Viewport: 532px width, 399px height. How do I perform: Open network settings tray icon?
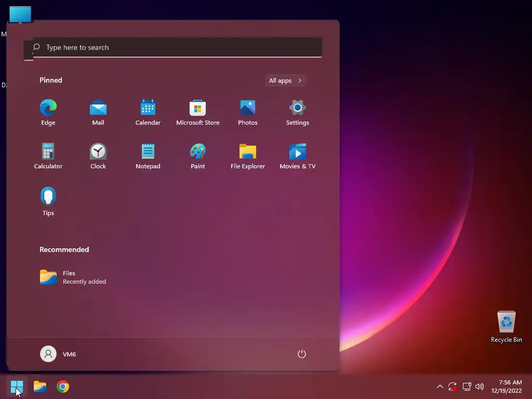(467, 387)
